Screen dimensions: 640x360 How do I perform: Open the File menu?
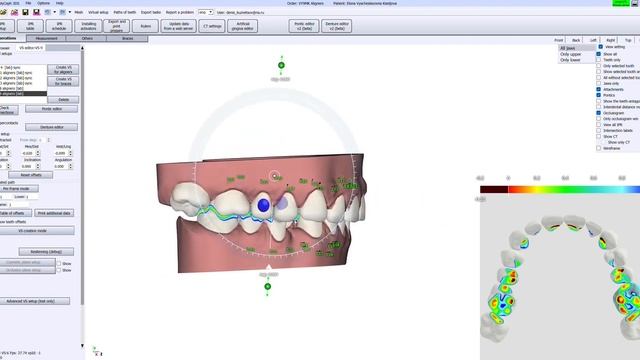click(28, 3)
